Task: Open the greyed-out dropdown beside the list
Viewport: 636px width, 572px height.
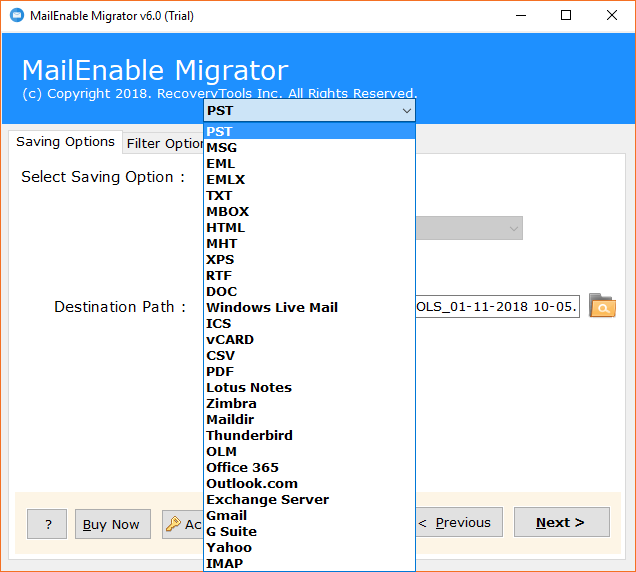Action: coord(469,228)
